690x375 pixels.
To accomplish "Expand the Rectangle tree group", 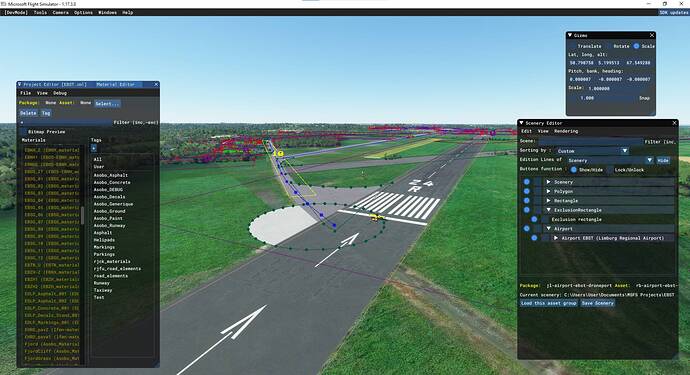I will click(548, 201).
